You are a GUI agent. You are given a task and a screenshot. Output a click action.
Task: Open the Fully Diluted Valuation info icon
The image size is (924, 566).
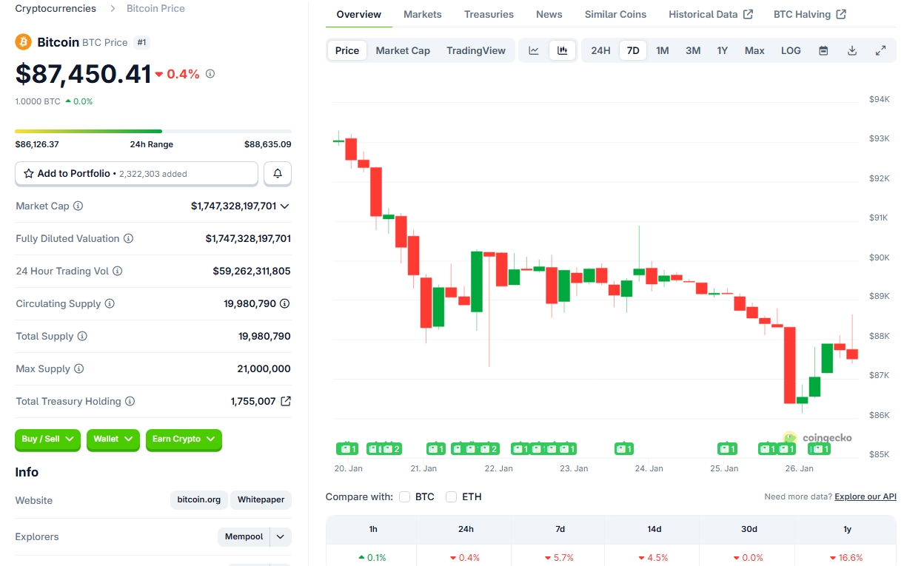point(128,238)
